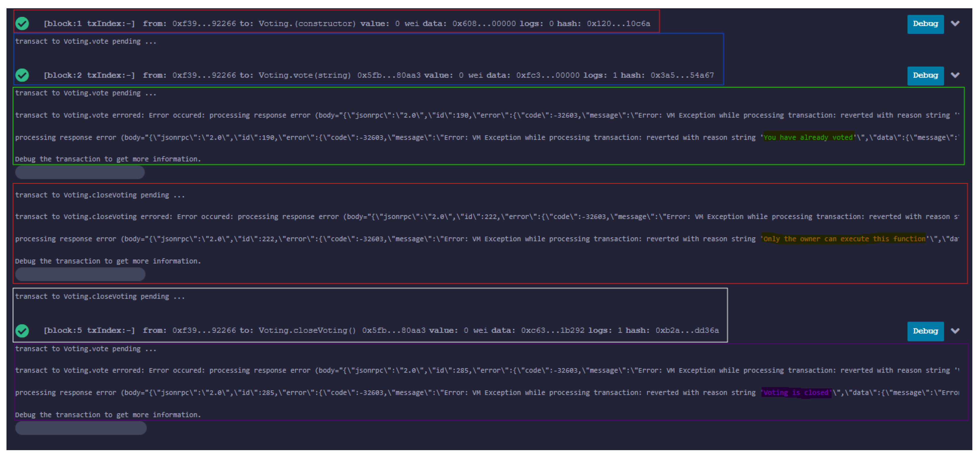Expand details chevron of block 1 transaction
This screenshot has width=980, height=459.
click(955, 24)
